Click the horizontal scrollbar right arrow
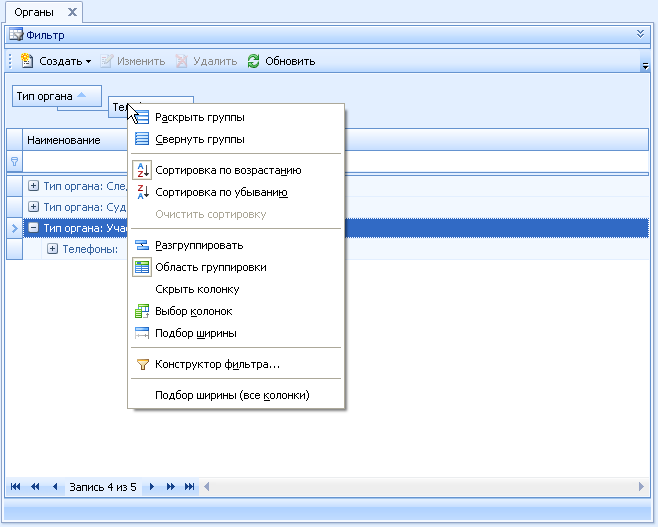 [x=641, y=487]
